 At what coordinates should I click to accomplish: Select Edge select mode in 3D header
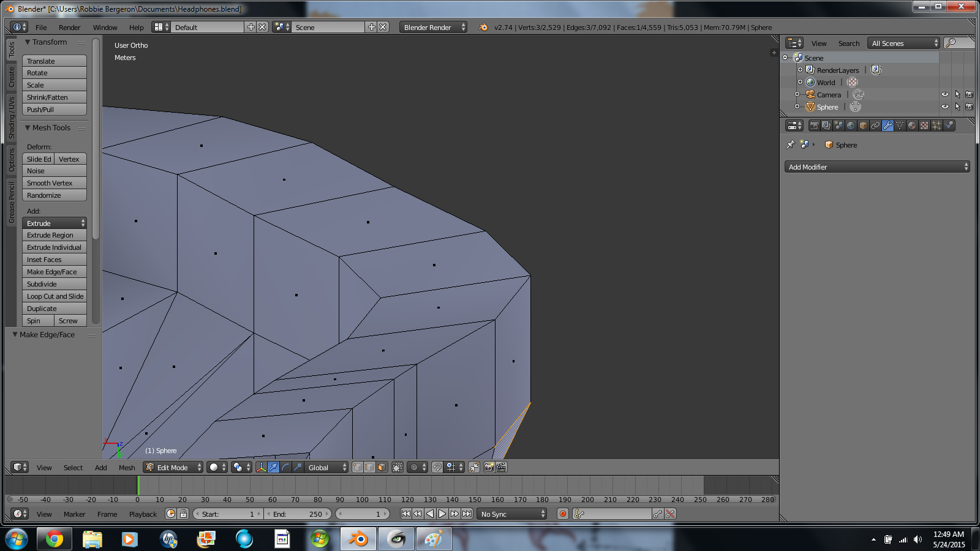tap(369, 467)
